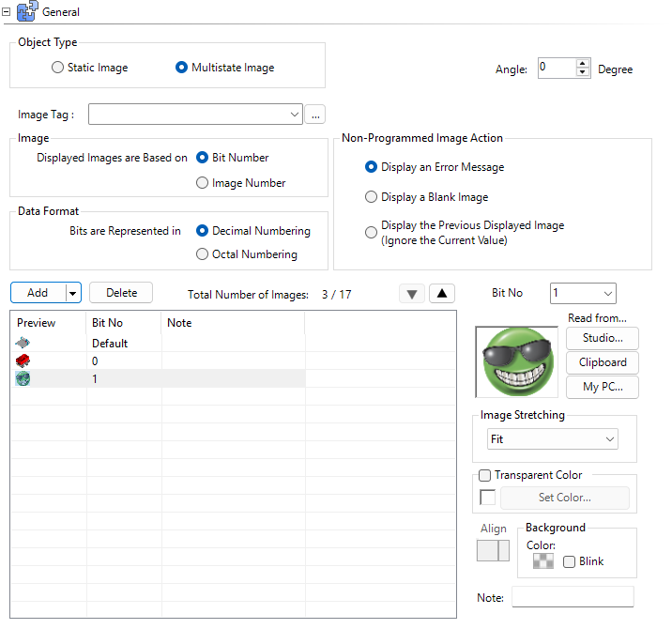Screen dimensions: 672x629
Task: Click the Preview column header
Action: [48, 323]
